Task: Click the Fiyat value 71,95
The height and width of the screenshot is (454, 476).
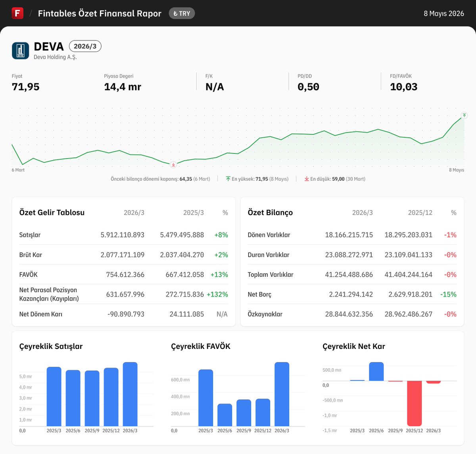Action: 26,87
